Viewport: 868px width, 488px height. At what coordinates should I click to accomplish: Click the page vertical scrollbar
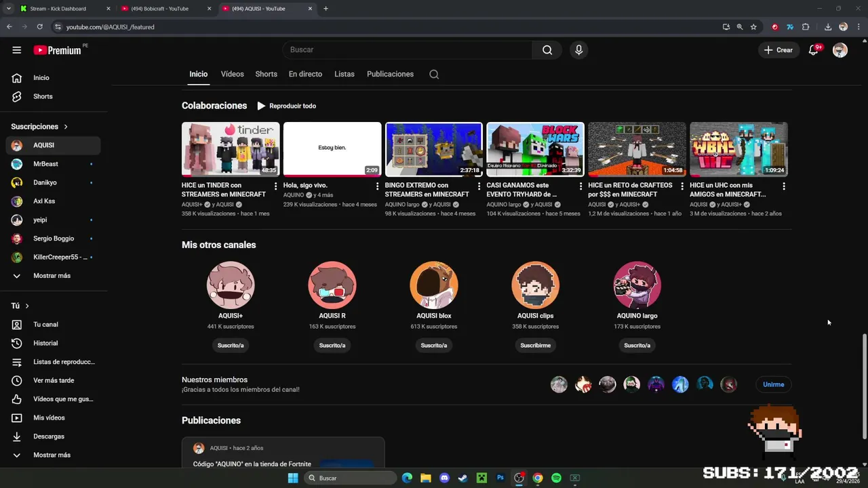click(x=864, y=386)
